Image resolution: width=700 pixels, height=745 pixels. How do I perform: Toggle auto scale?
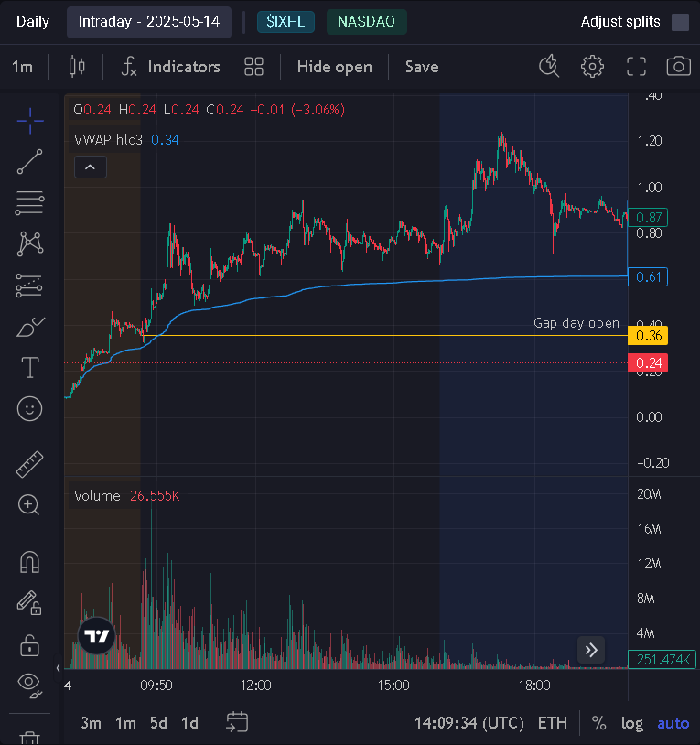(673, 723)
